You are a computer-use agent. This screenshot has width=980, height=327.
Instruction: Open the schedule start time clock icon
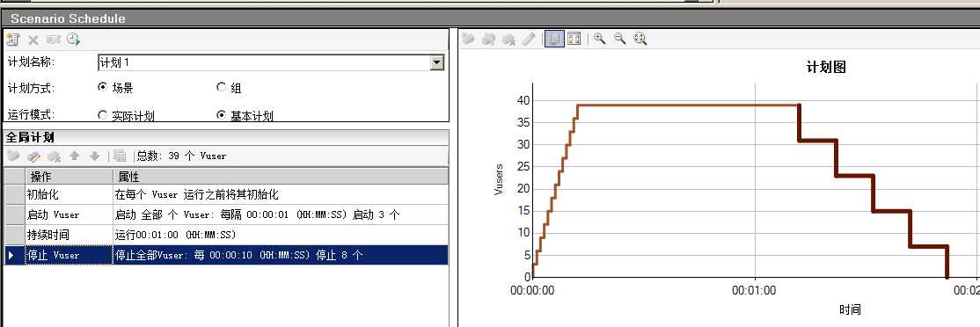coord(74,40)
